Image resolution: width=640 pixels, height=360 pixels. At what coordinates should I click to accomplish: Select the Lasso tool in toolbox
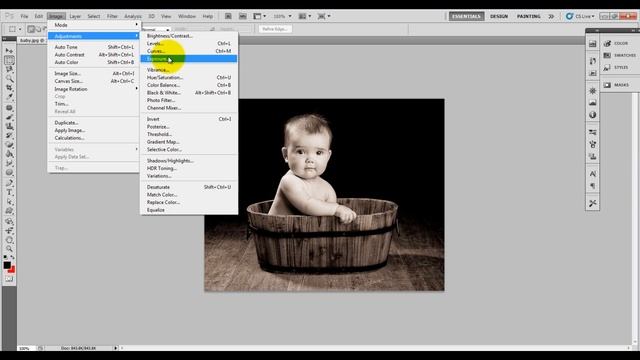pos(9,69)
